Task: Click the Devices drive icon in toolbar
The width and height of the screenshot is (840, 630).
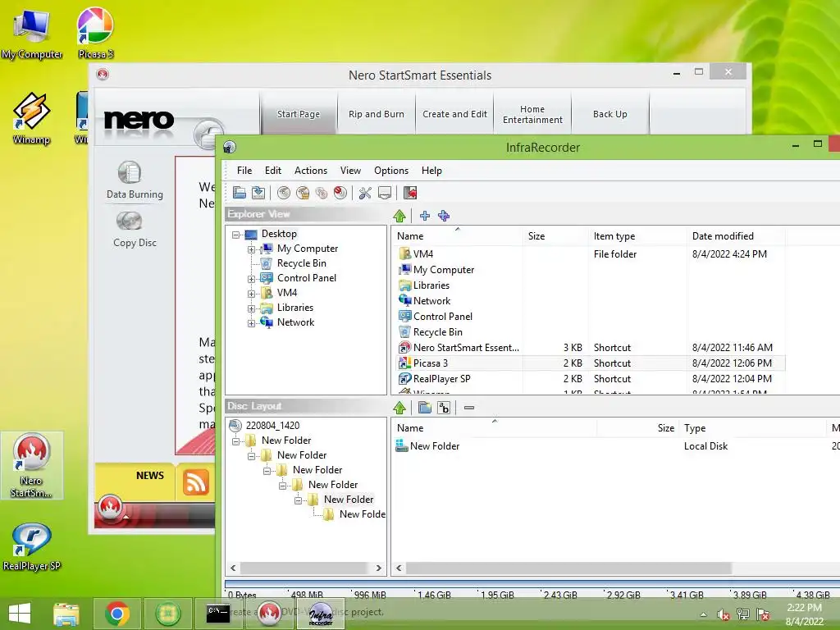Action: [385, 193]
